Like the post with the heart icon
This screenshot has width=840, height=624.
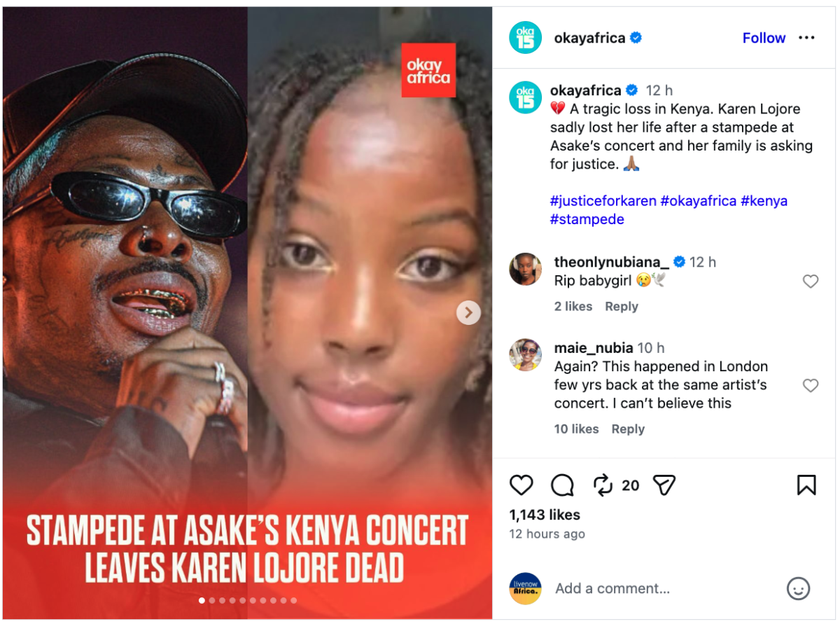(x=521, y=485)
